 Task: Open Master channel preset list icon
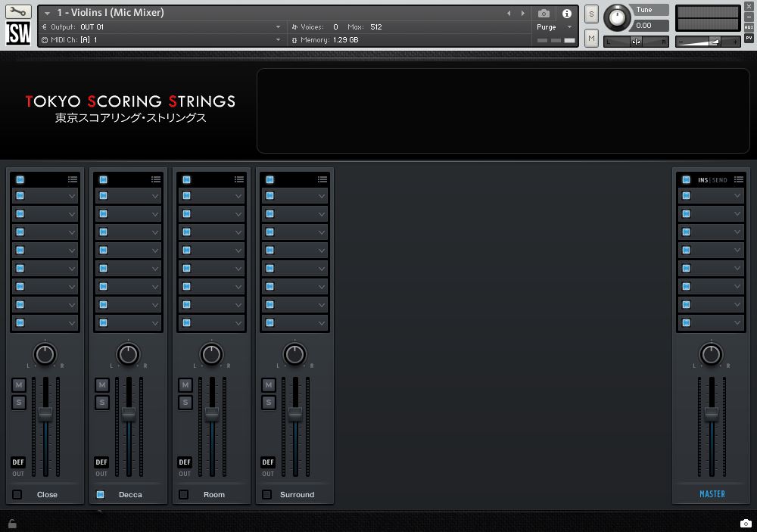pyautogui.click(x=739, y=179)
